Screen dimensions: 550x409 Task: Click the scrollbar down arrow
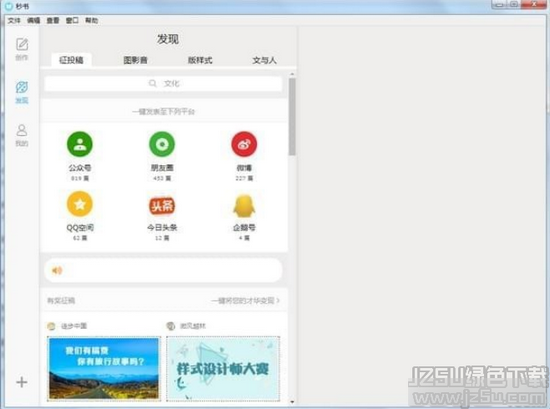point(292,402)
